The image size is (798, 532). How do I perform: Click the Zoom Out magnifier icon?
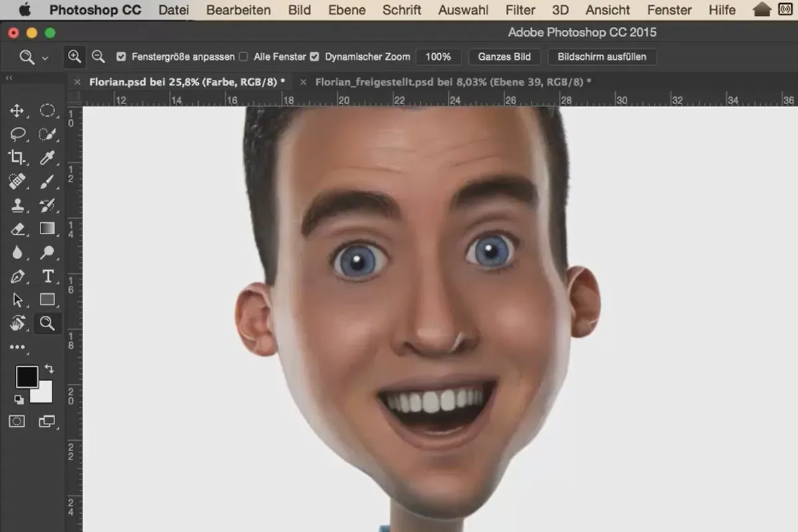click(98, 57)
